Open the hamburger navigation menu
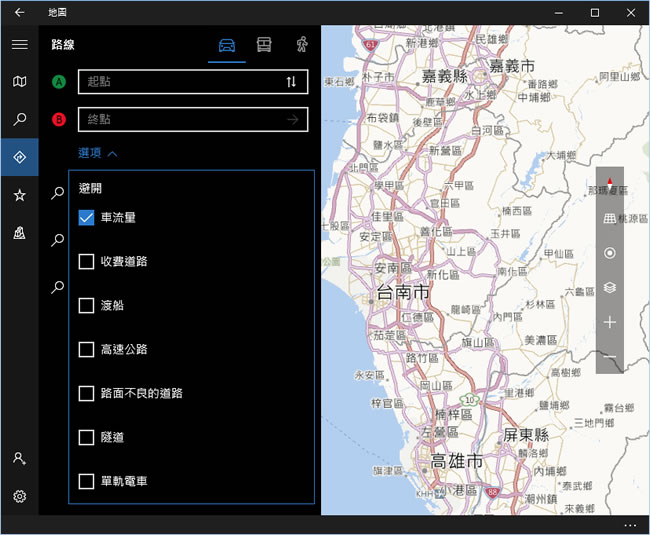This screenshot has height=535, width=650. [x=19, y=44]
